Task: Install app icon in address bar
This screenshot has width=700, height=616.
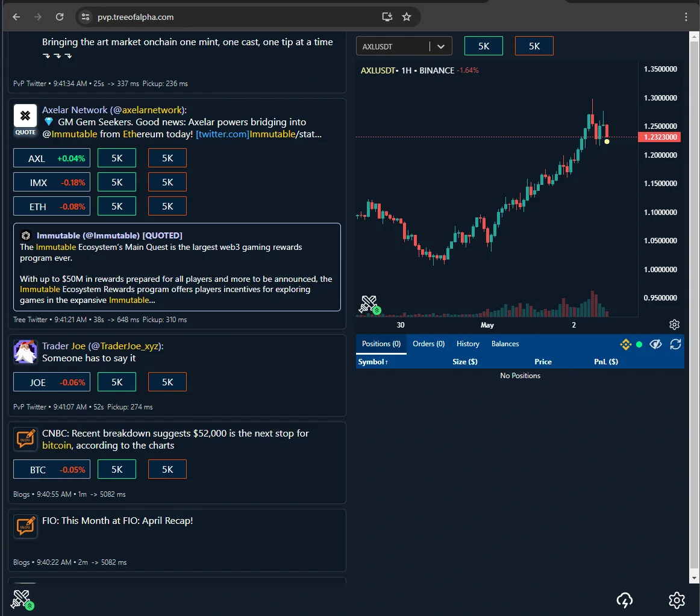Action: point(387,17)
